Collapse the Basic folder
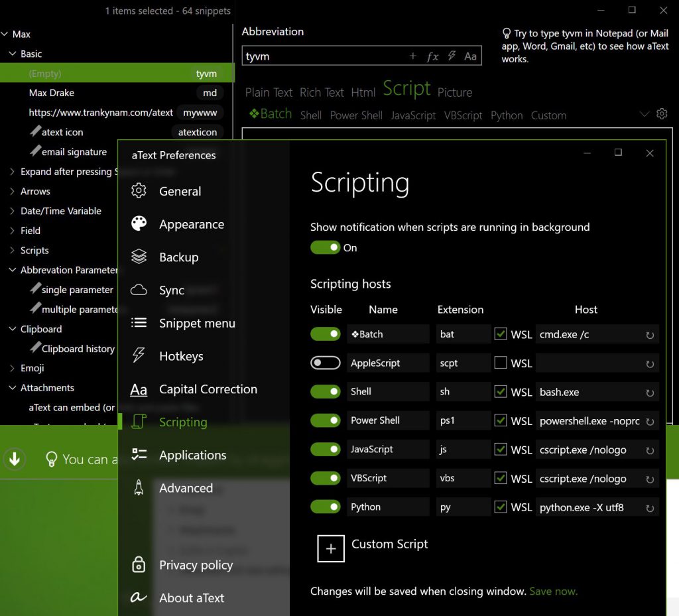Viewport: 679px width, 616px height. 13,54
